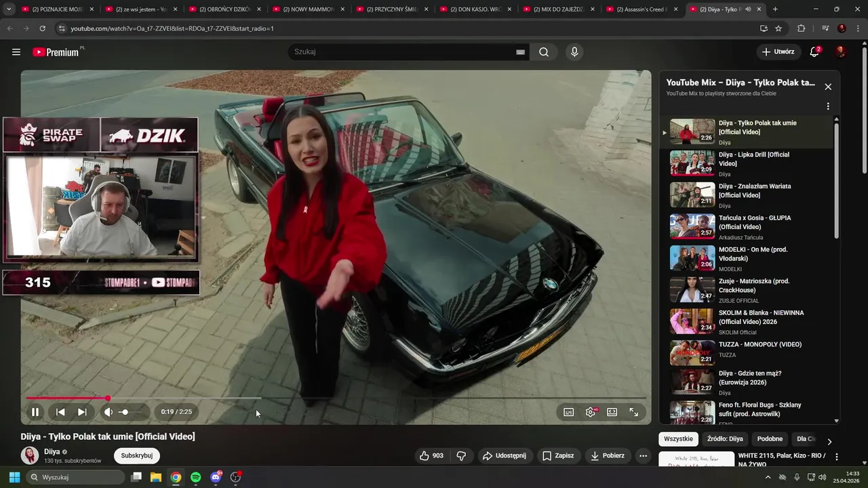Image resolution: width=868 pixels, height=488 pixels.
Task: Open Spotify from taskbar
Action: (x=195, y=477)
